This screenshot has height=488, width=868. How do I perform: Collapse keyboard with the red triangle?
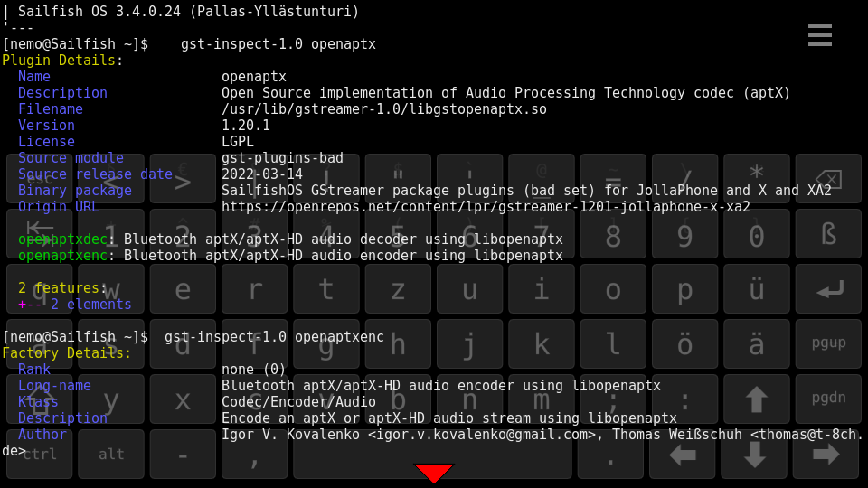(x=434, y=473)
